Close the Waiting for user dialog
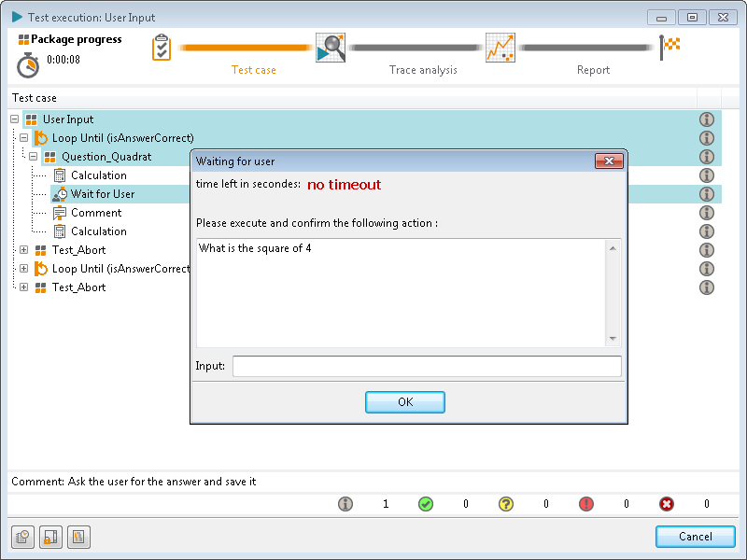The image size is (747, 560). (609, 161)
